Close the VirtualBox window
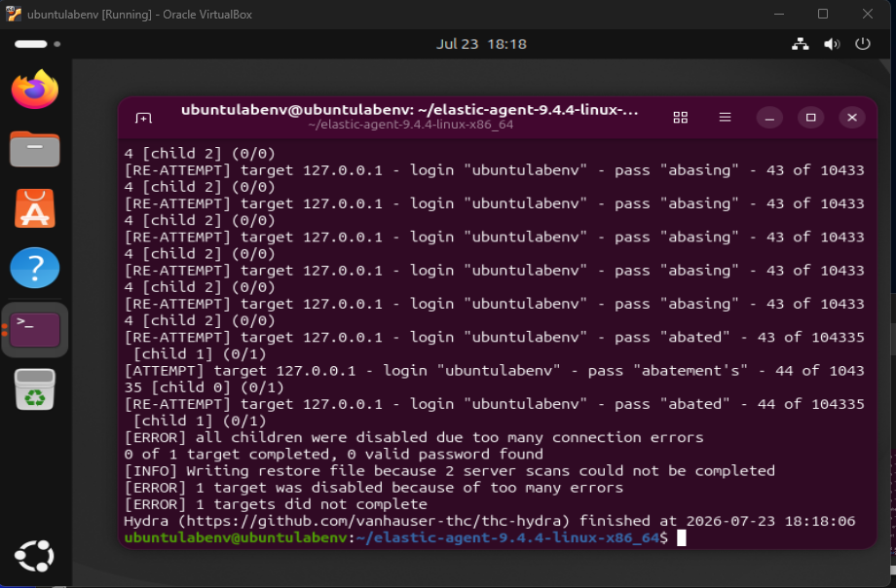Screen dimensions: 896x588 pos(868,14)
